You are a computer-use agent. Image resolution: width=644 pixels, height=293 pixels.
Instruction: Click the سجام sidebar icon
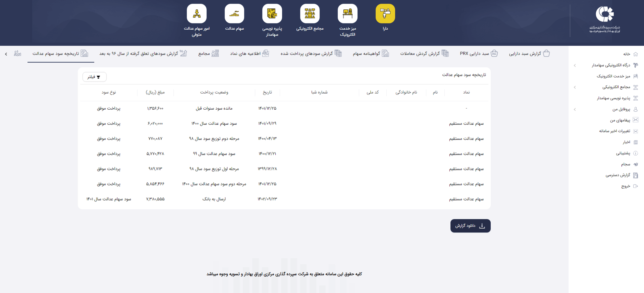tap(636, 164)
